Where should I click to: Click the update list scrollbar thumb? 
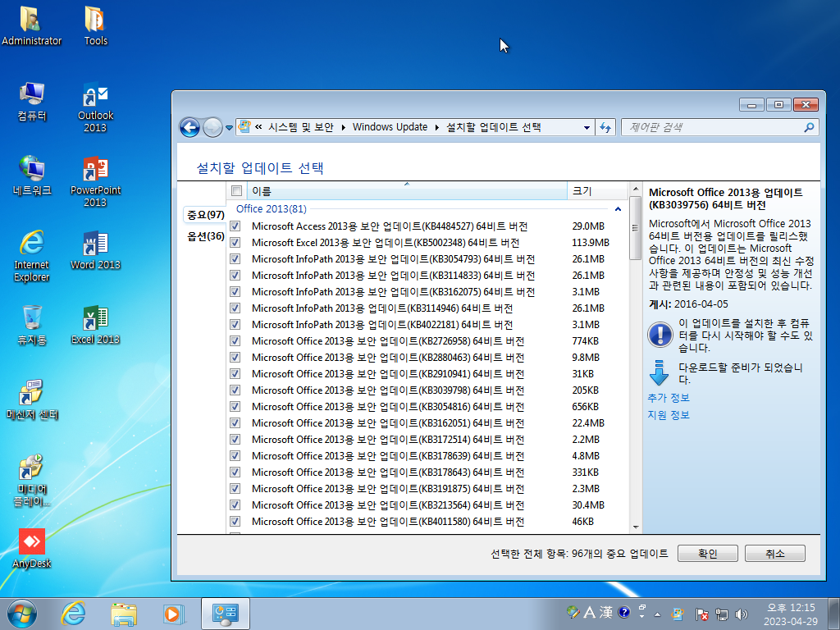636,228
